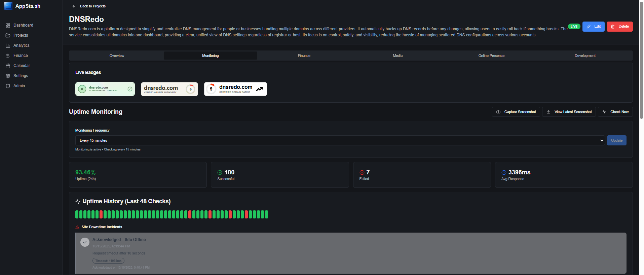The height and width of the screenshot is (275, 644).
Task: Click the acknowledged checkmark circle on the Site Offline incident
Action: (85, 242)
